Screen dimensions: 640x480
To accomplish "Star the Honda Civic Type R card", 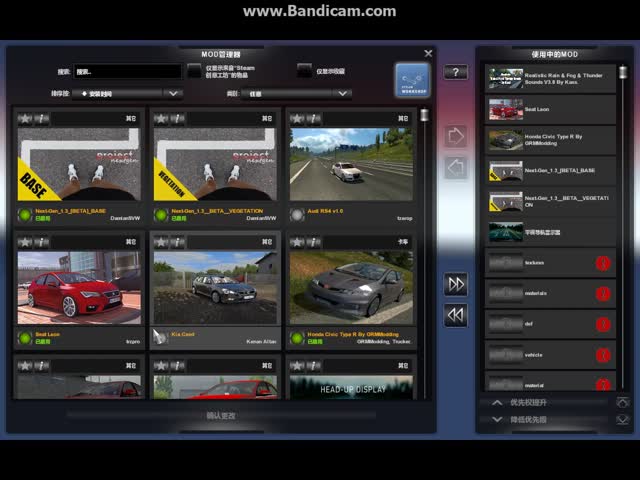I will [297, 242].
